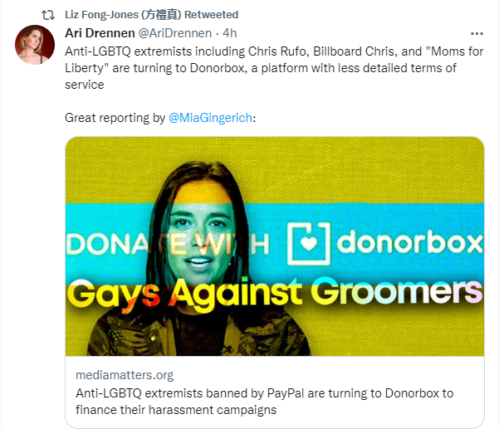Click the retweet arrows icon
This screenshot has height=429, width=504.
pos(48,15)
